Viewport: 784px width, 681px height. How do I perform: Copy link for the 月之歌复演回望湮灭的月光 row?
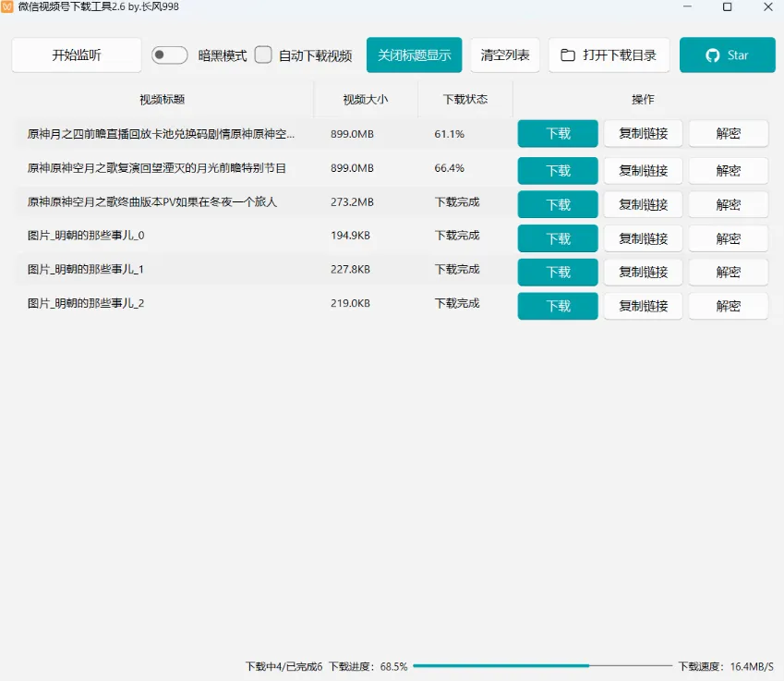pyautogui.click(x=643, y=171)
